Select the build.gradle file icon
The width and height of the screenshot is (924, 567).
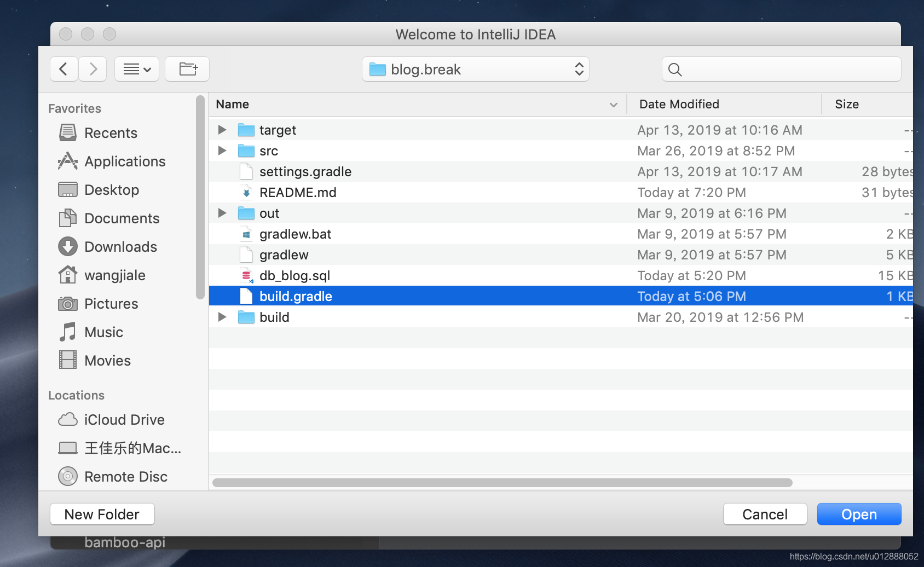(x=246, y=296)
